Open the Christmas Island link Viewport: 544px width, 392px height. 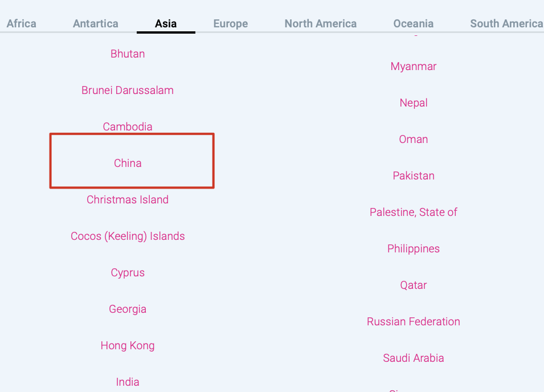coord(128,199)
